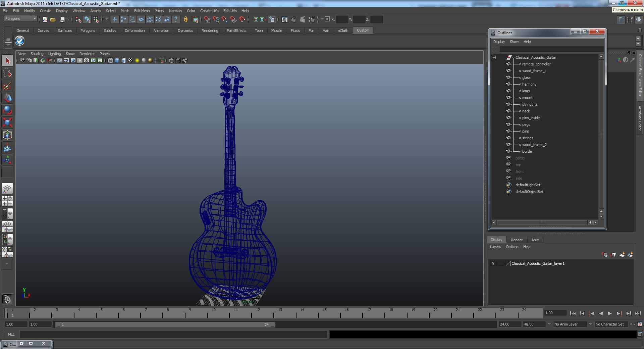Click the time range slider bar
Viewport: 644px width, 349px height.
click(x=165, y=325)
